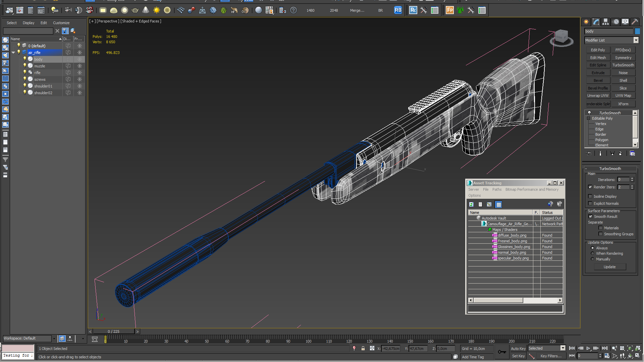This screenshot has width=644, height=362.
Task: Click the selection lock toggle icon
Action: [x=363, y=349]
